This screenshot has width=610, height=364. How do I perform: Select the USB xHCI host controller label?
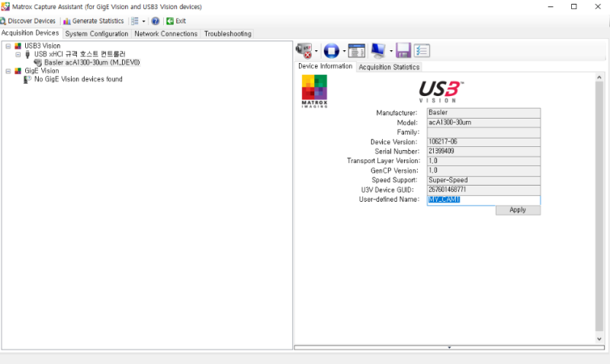coord(80,54)
